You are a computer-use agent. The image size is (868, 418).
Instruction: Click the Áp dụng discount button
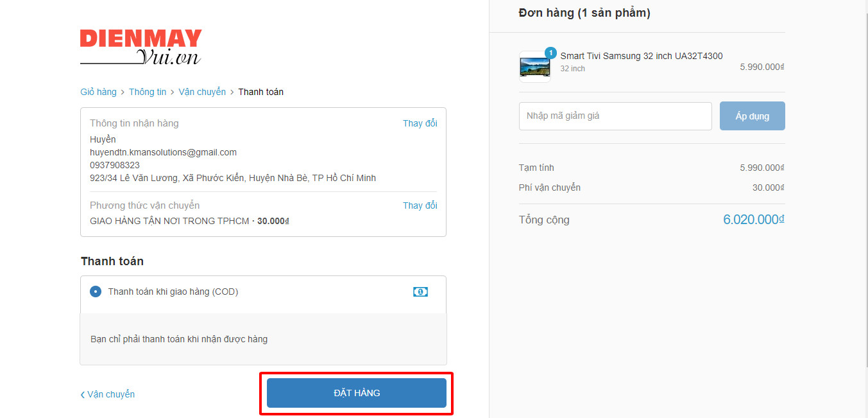pyautogui.click(x=752, y=116)
